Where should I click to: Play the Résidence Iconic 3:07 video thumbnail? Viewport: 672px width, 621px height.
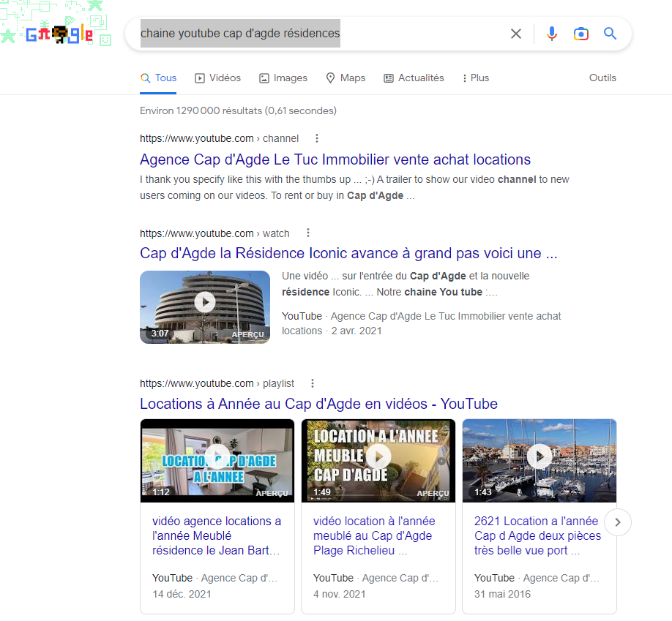point(205,306)
